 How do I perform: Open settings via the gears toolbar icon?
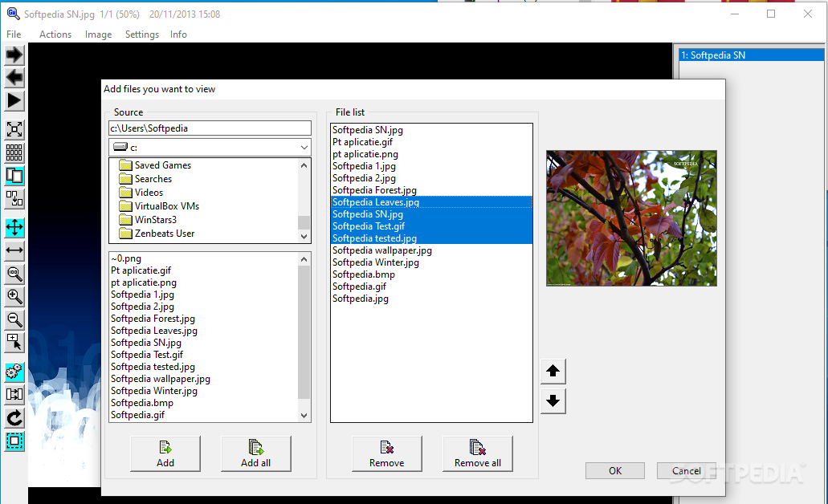(x=14, y=372)
